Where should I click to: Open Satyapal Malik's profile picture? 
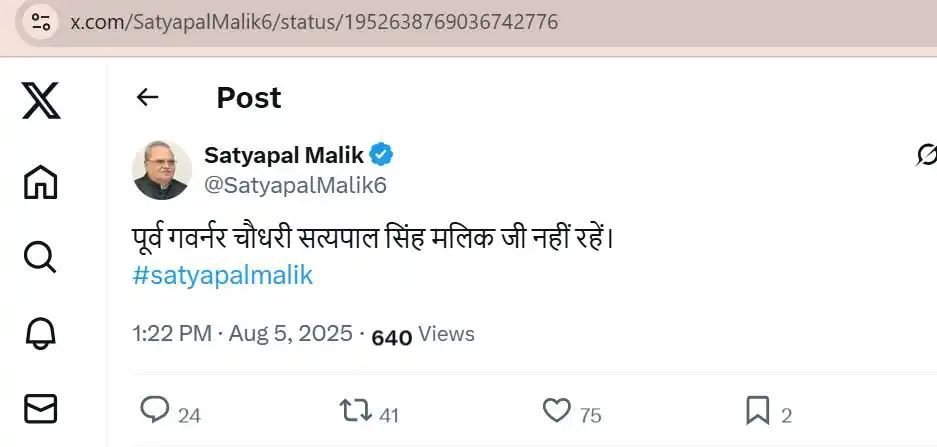pos(161,169)
